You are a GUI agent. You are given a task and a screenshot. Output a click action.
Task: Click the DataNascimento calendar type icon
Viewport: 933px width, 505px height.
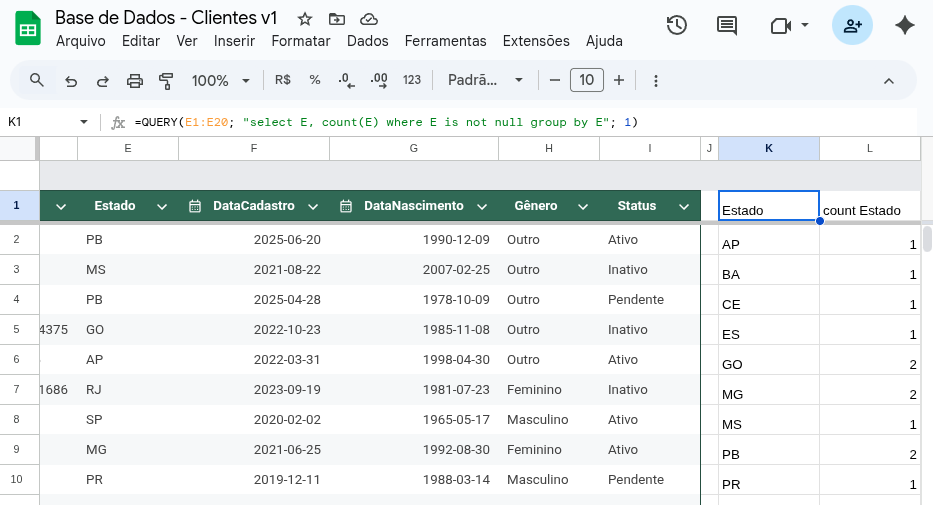(x=346, y=206)
